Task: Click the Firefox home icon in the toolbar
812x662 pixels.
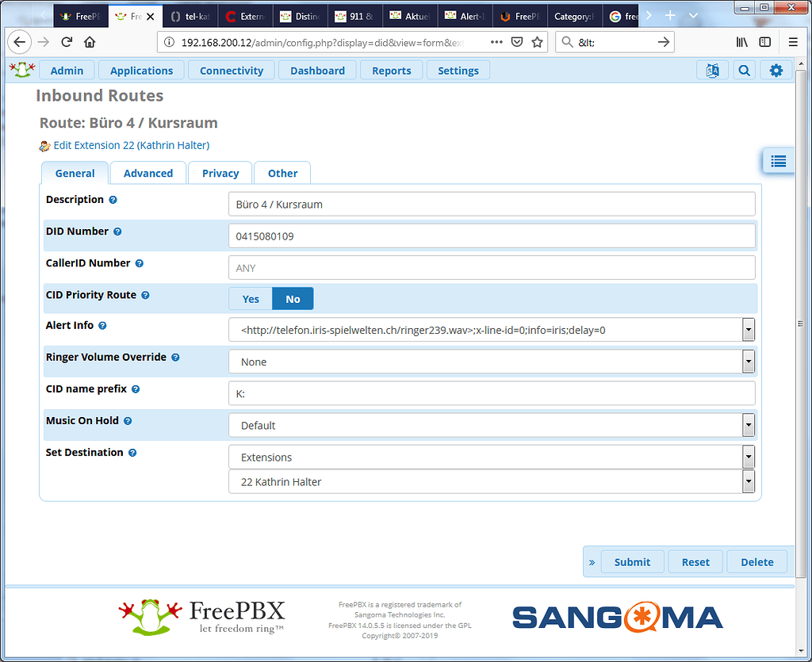Action: (x=89, y=42)
